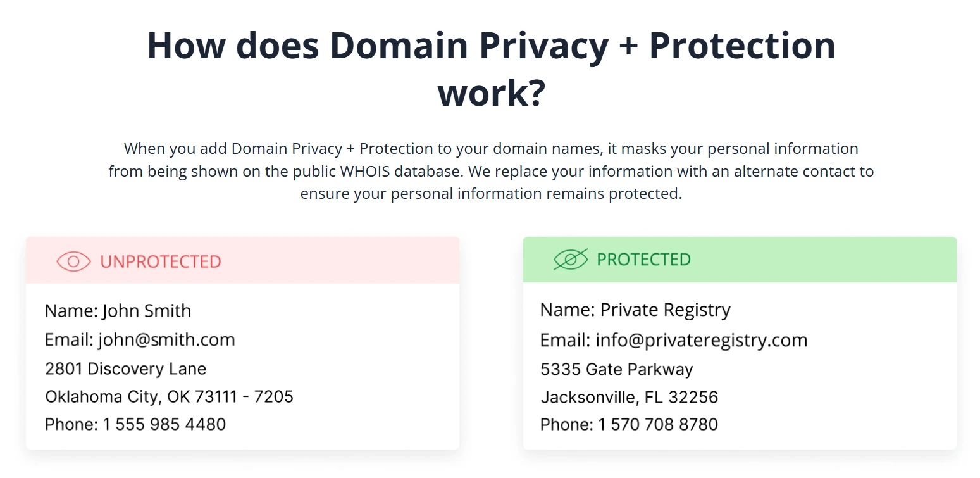This screenshot has width=980, height=478.
Task: Click the "Name: Private Registry" line
Action: click(635, 310)
